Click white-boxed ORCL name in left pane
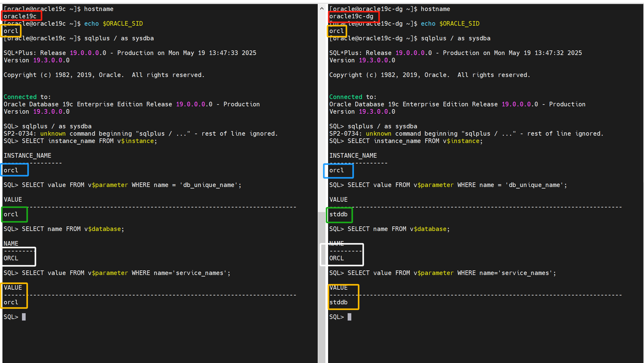This screenshot has height=363, width=644. coord(11,258)
